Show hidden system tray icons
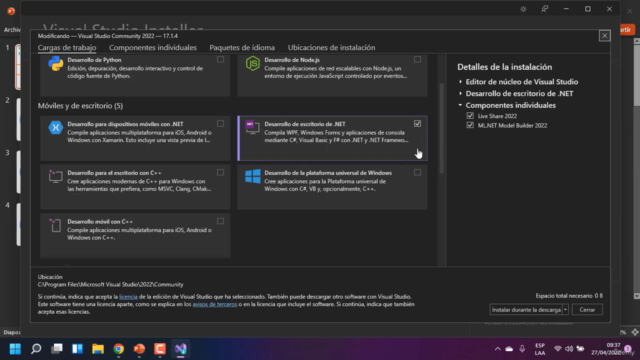Viewport: 640px width, 360px height. click(497, 349)
